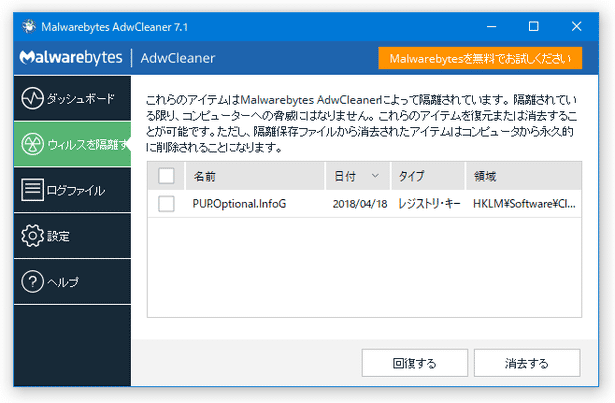The width and height of the screenshot is (615, 403).
Task: Select the ウィルスを隔離 tab label
Action: [x=89, y=144]
